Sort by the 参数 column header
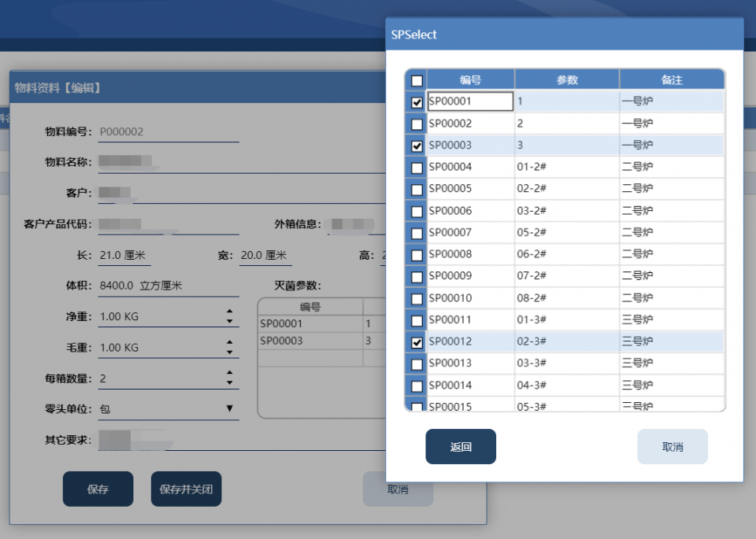 pyautogui.click(x=567, y=79)
